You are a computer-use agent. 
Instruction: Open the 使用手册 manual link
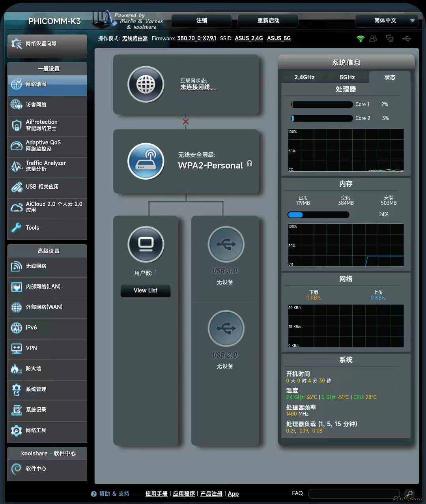[157, 494]
